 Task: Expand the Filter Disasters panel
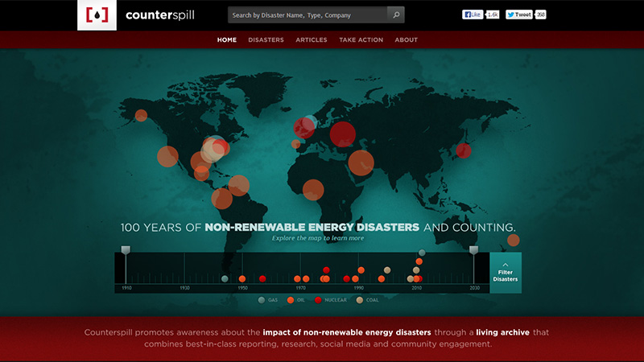[x=506, y=273]
